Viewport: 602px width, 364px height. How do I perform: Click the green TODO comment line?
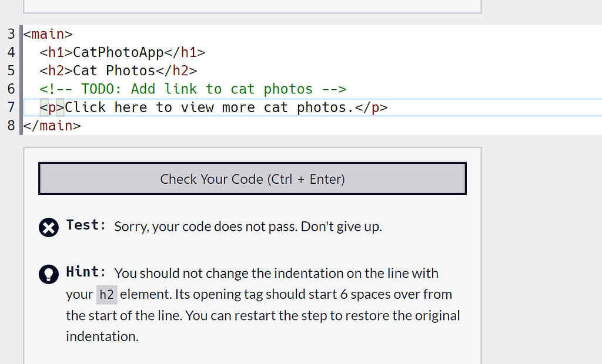tap(193, 89)
